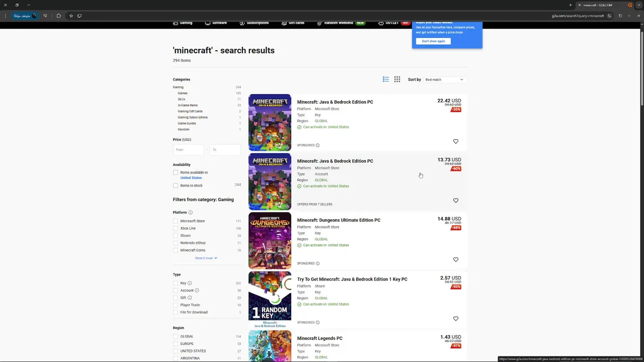Open the Game Guides category link

point(187,123)
